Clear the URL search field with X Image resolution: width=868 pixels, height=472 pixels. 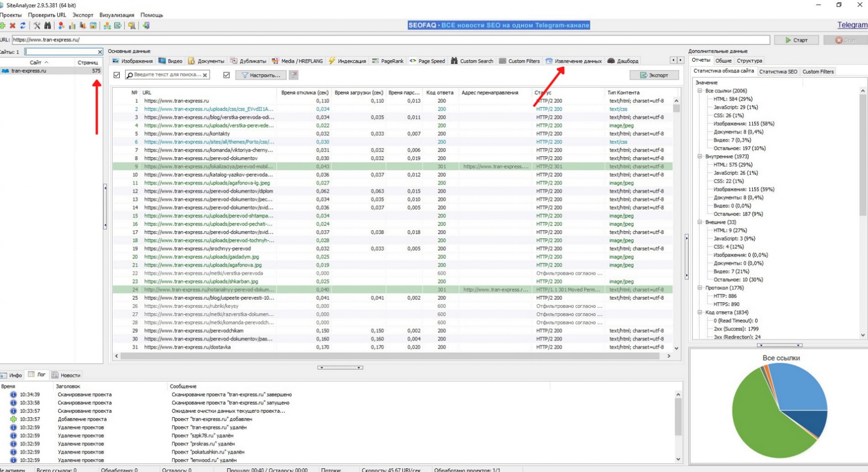tap(205, 75)
